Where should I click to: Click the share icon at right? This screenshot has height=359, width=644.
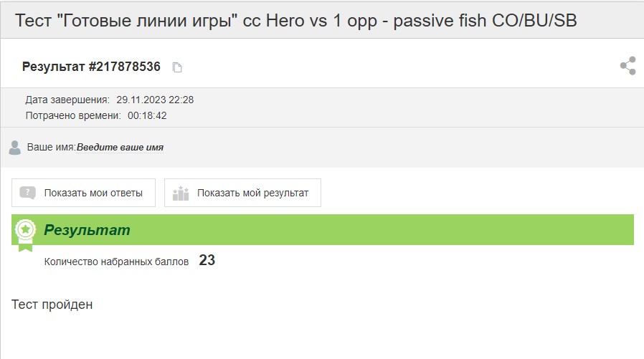point(628,66)
